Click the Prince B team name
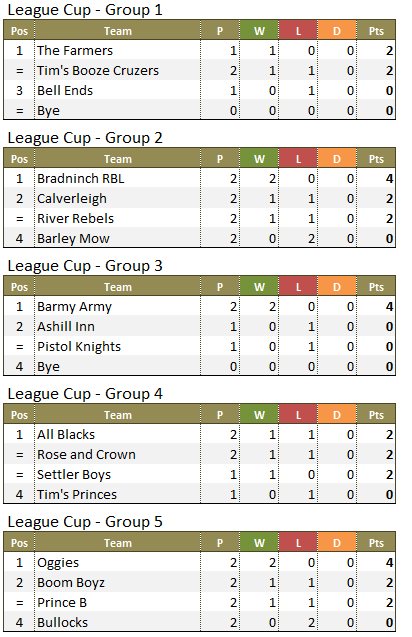This screenshot has height=637, width=412. pos(62,602)
